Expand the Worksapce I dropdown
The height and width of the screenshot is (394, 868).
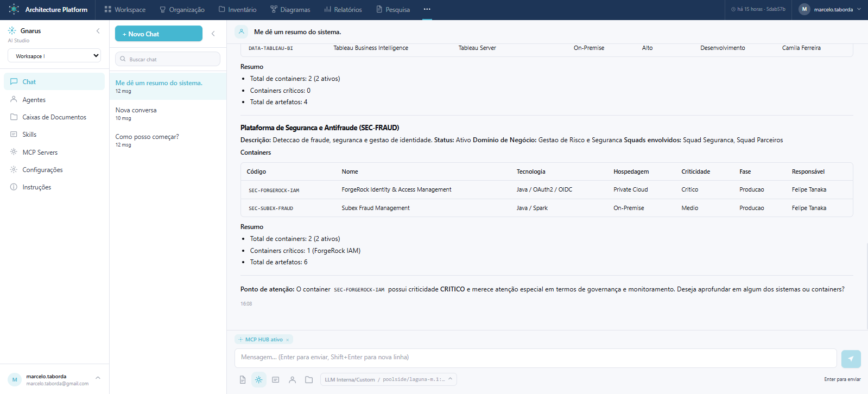[54, 56]
